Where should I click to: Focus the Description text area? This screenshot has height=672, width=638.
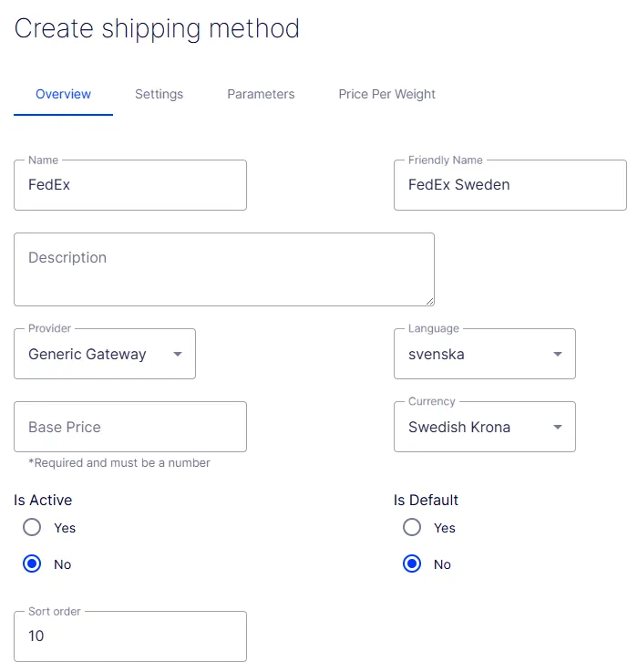point(224,269)
